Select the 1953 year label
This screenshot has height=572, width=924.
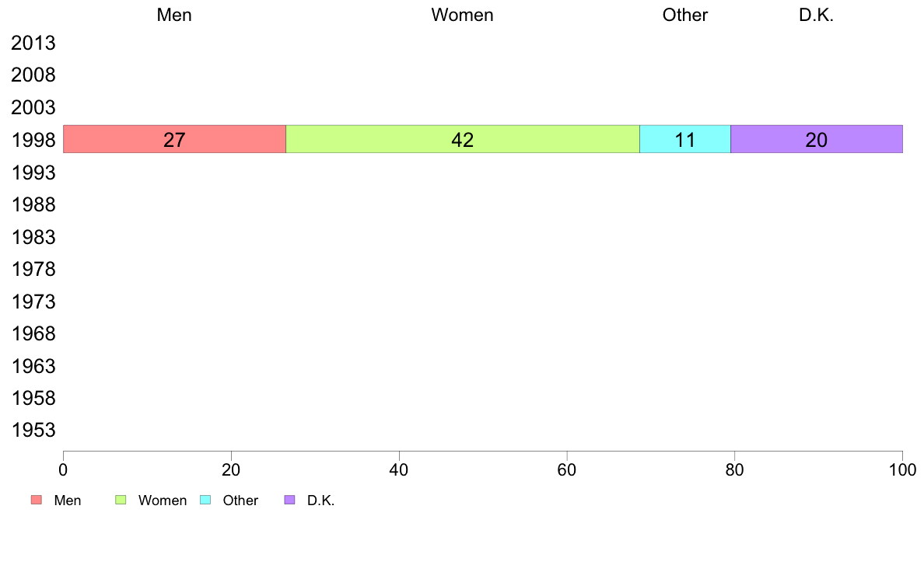[x=33, y=430]
